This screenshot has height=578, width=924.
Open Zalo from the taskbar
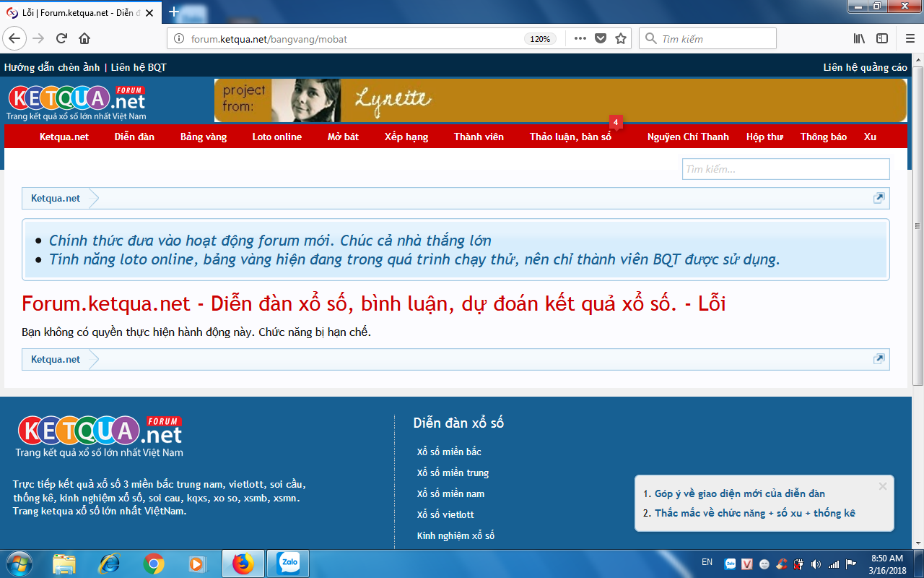point(289,564)
